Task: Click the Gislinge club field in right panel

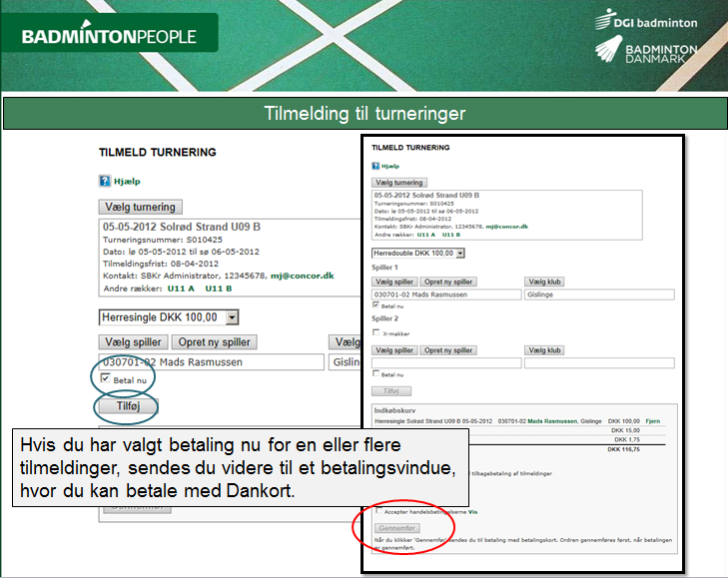Action: [x=598, y=294]
